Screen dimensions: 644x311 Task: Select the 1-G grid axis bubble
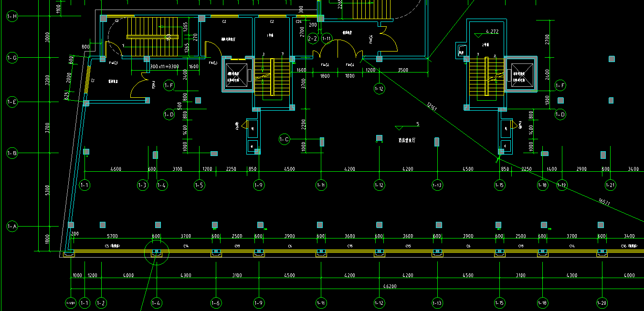pos(12,58)
